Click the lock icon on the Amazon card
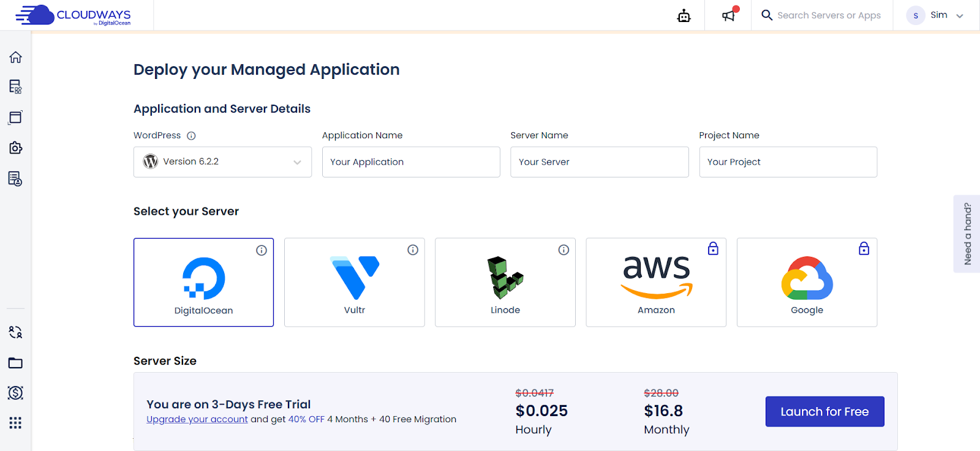Viewport: 980px width, 451px height. [713, 248]
